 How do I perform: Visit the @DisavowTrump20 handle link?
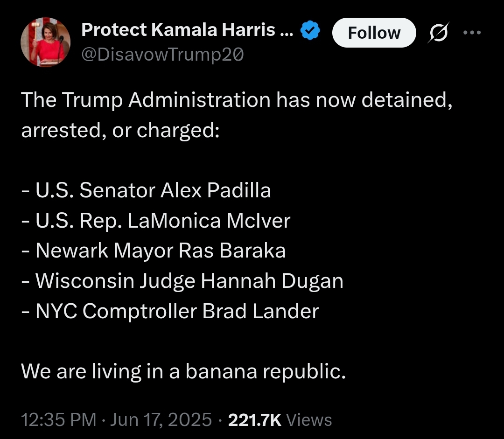163,54
